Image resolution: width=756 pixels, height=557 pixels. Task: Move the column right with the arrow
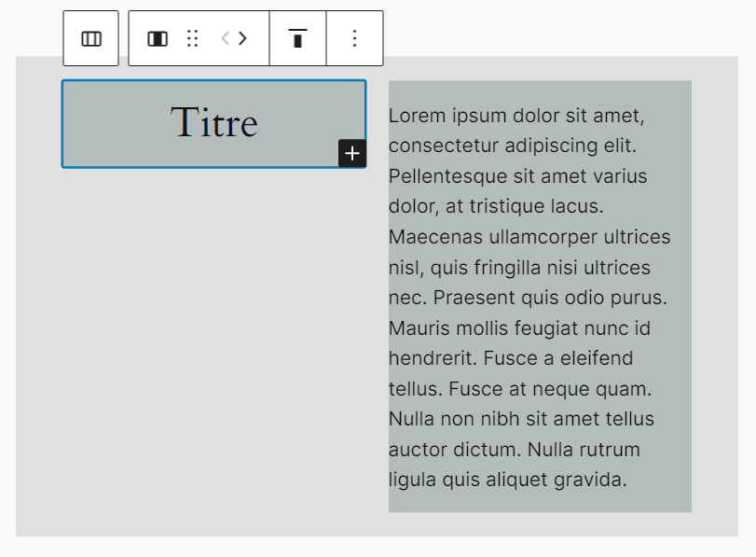242,38
